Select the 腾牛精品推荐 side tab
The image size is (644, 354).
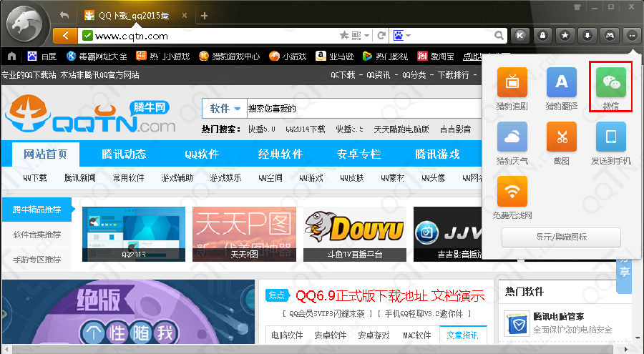click(37, 210)
